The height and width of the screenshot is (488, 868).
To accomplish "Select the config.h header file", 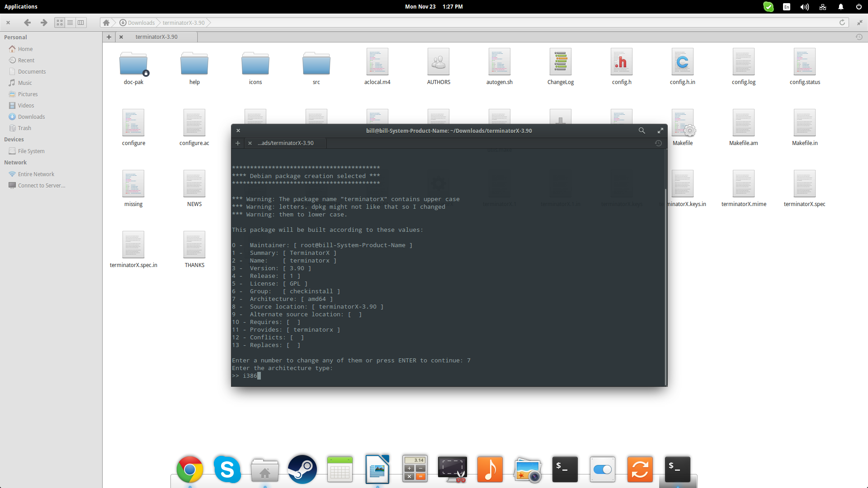I will pyautogui.click(x=622, y=67).
